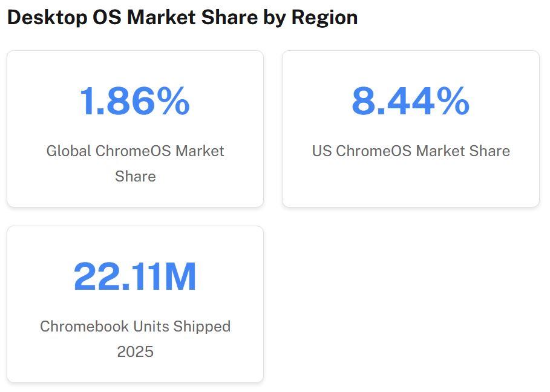Click the word "Region" in the heading
The width and height of the screenshot is (550, 392).
pyautogui.click(x=324, y=18)
